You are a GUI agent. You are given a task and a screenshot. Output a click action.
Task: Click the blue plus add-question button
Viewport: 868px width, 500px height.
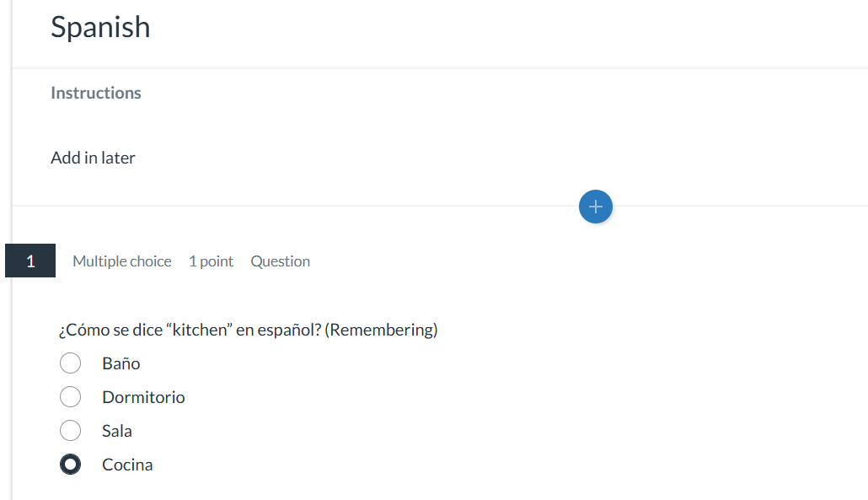point(596,207)
